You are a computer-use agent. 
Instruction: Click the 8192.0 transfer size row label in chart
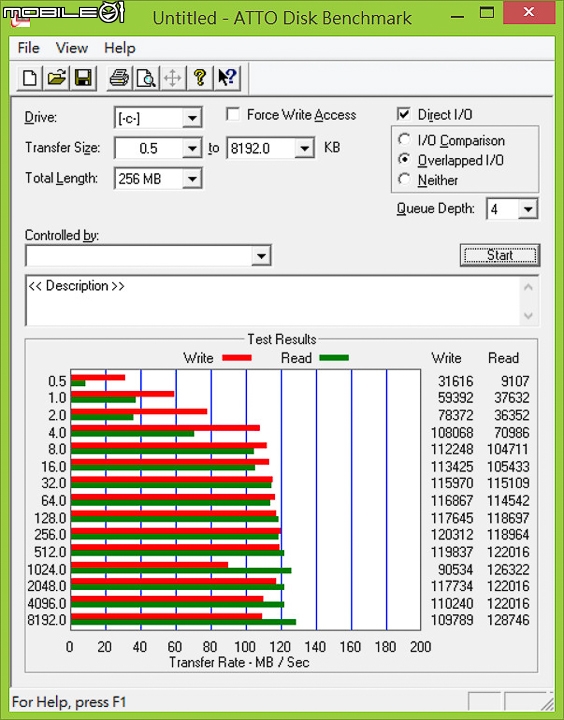[47, 620]
